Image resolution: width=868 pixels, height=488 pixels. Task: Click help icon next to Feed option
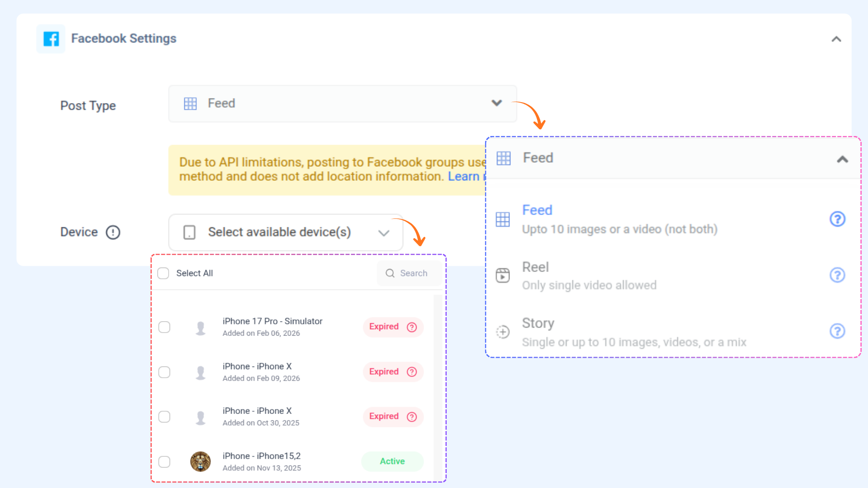pyautogui.click(x=837, y=219)
